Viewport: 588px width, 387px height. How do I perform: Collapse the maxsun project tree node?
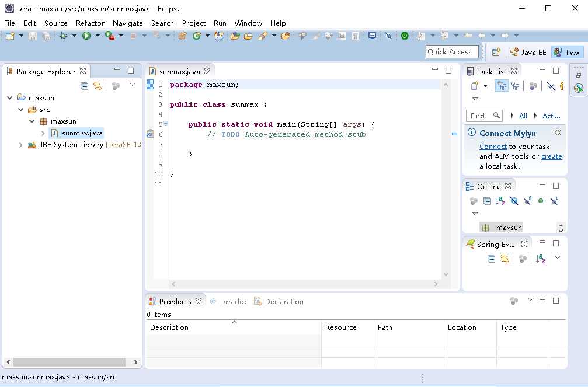pyautogui.click(x=10, y=98)
